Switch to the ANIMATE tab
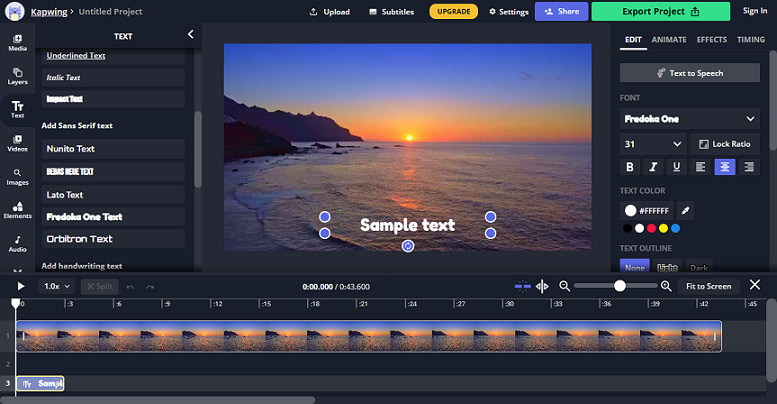Viewport: 777px width, 404px height. tap(669, 40)
